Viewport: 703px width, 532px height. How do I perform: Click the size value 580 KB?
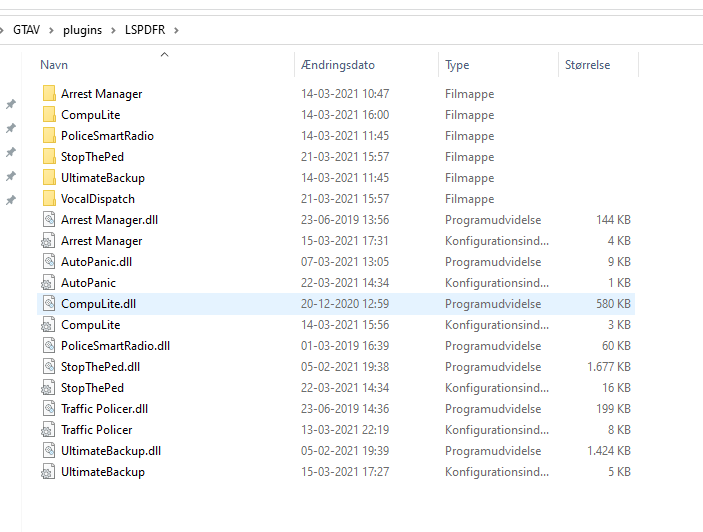[x=613, y=304]
